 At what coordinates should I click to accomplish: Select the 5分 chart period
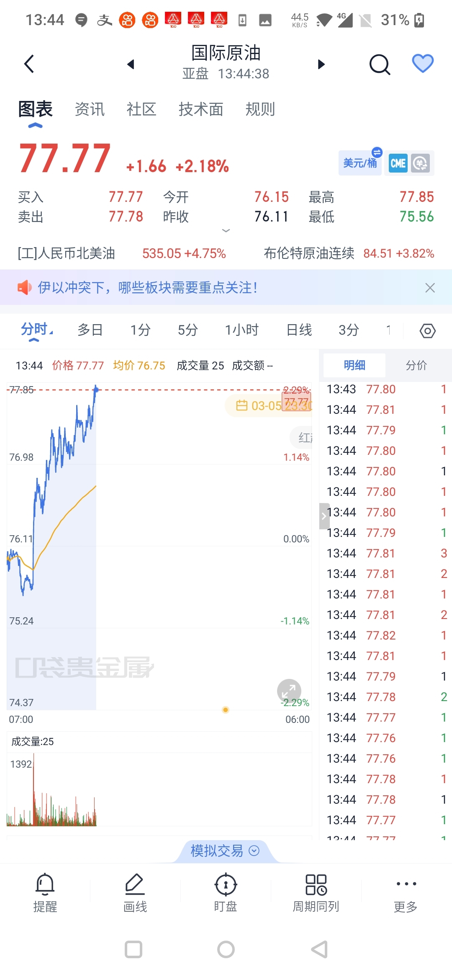[188, 330]
